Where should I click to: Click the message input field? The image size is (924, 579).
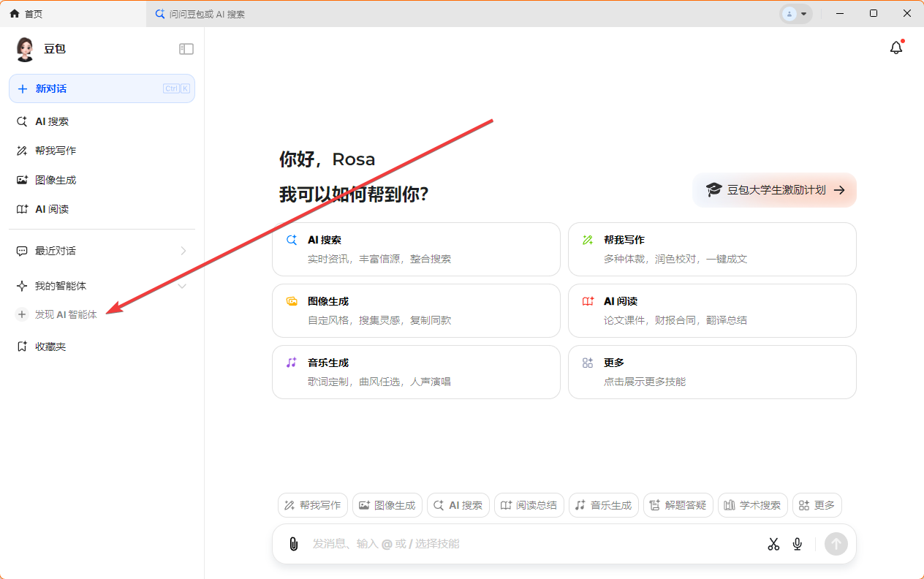pos(512,544)
